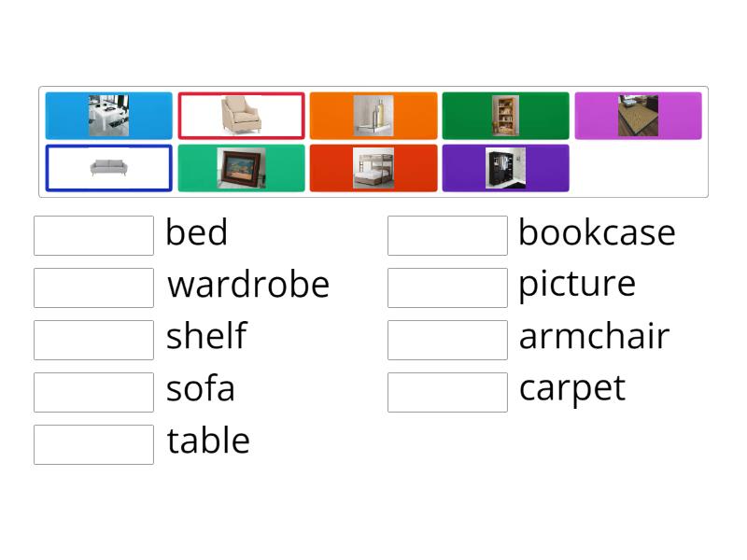Click the empty box beside "bed"

[93, 235]
